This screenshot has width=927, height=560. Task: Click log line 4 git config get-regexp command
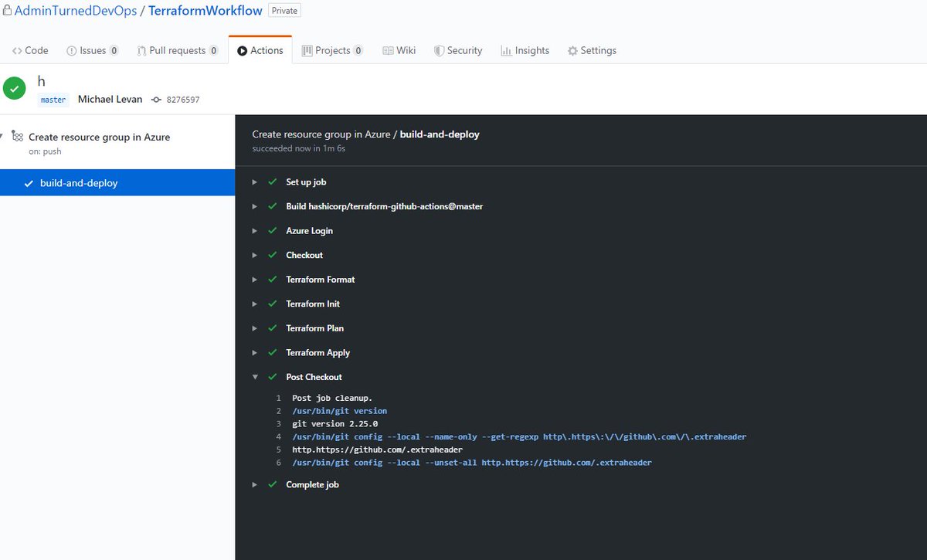(x=519, y=436)
